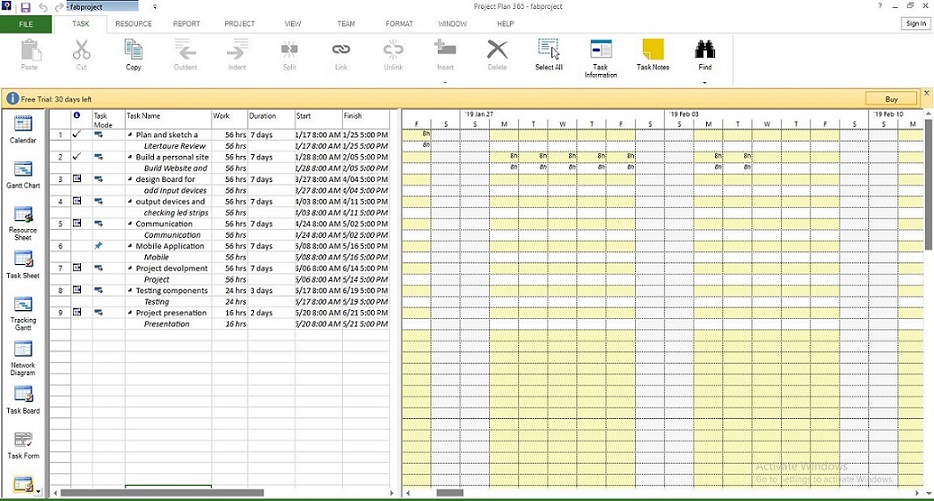
Task: Collapse the 'design Board for' summary task
Action: click(x=130, y=179)
